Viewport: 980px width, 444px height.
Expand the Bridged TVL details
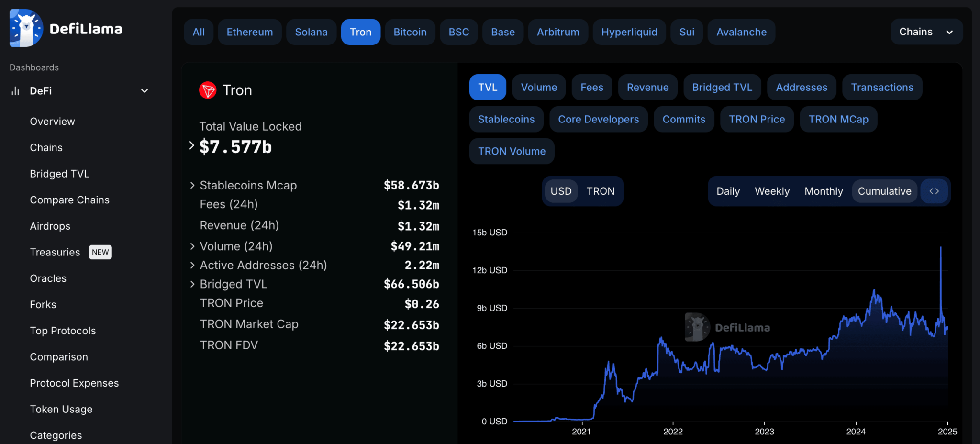point(192,284)
